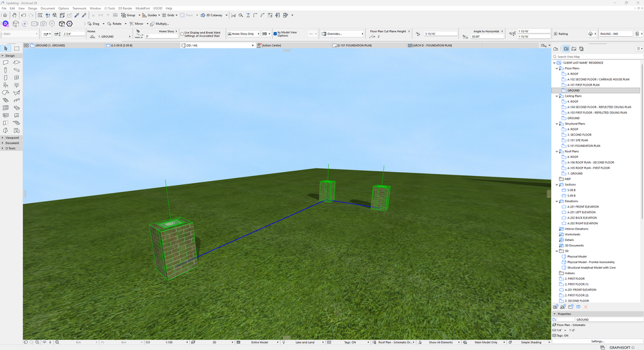The image size is (644, 350).
Task: Toggle the Guides button
Action: 150,15
